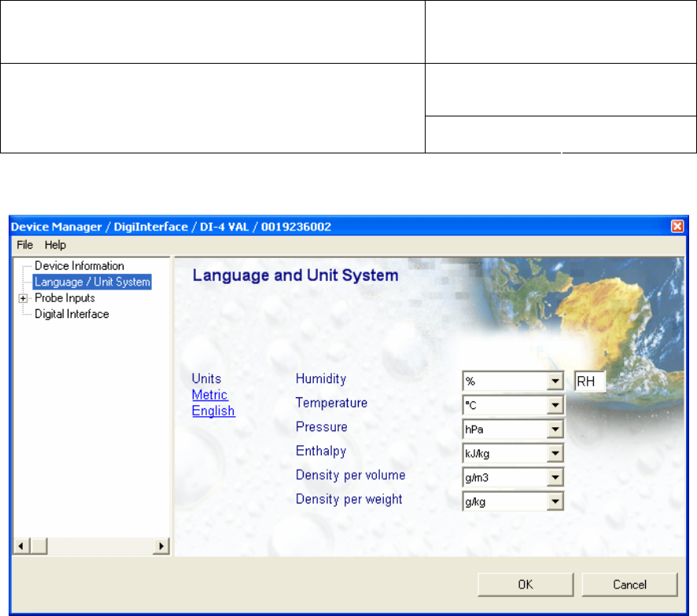Click the Pressure label
The width and height of the screenshot is (697, 616).
tap(322, 426)
